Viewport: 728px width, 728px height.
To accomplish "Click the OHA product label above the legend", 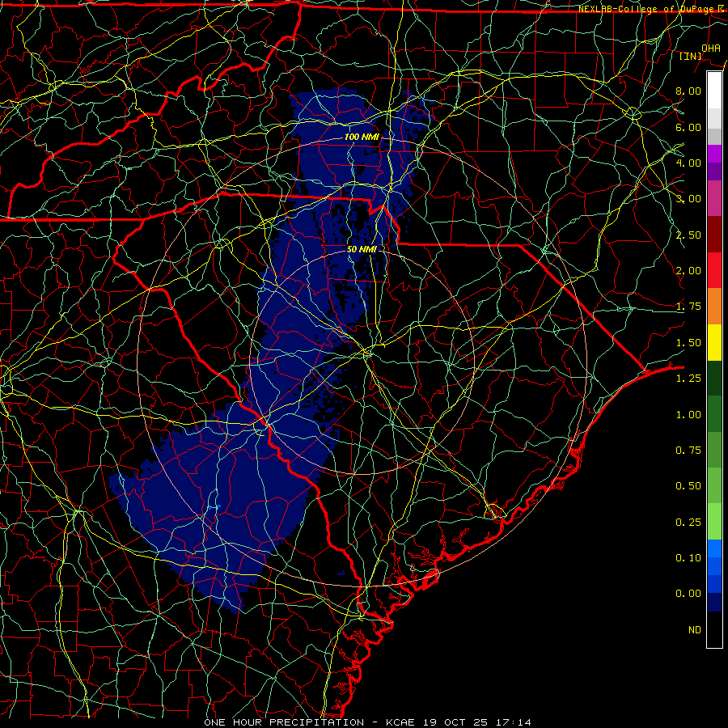I will point(711,48).
